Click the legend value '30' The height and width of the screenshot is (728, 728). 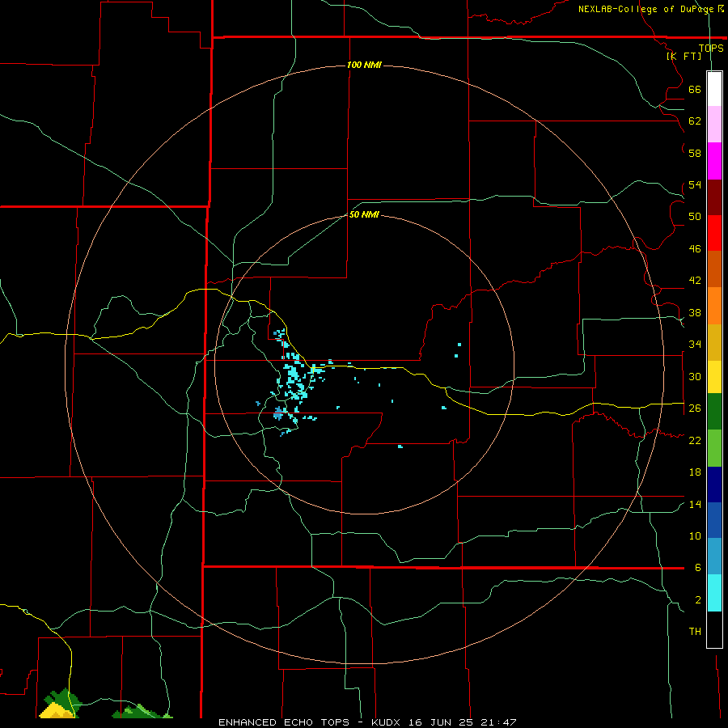(x=695, y=376)
